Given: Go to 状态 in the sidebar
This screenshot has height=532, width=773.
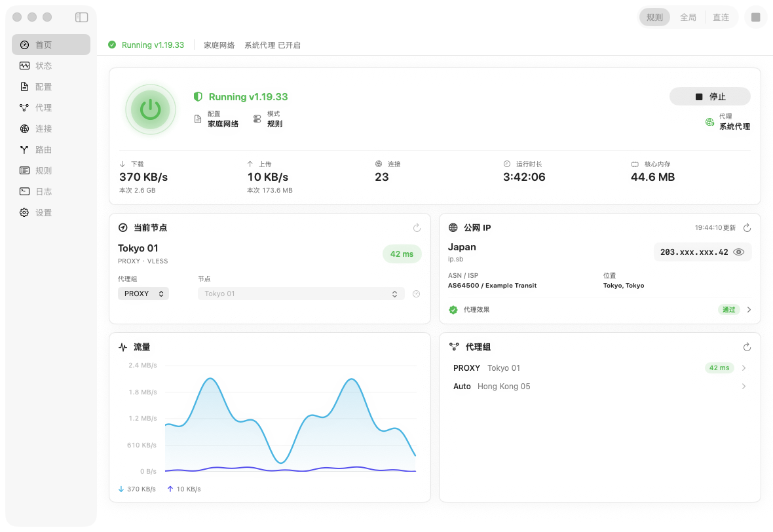Looking at the screenshot, I should 51,66.
